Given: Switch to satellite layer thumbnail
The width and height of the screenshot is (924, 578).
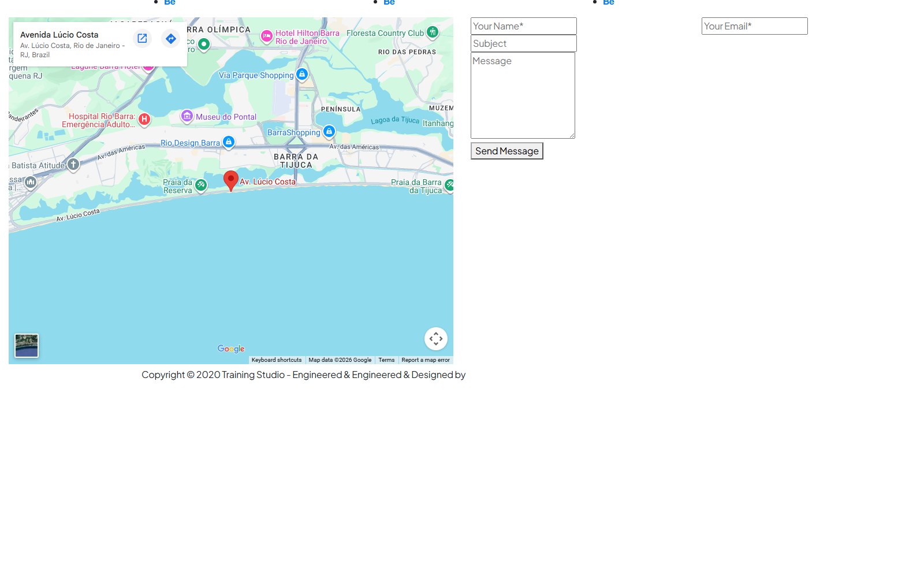Looking at the screenshot, I should click(27, 346).
